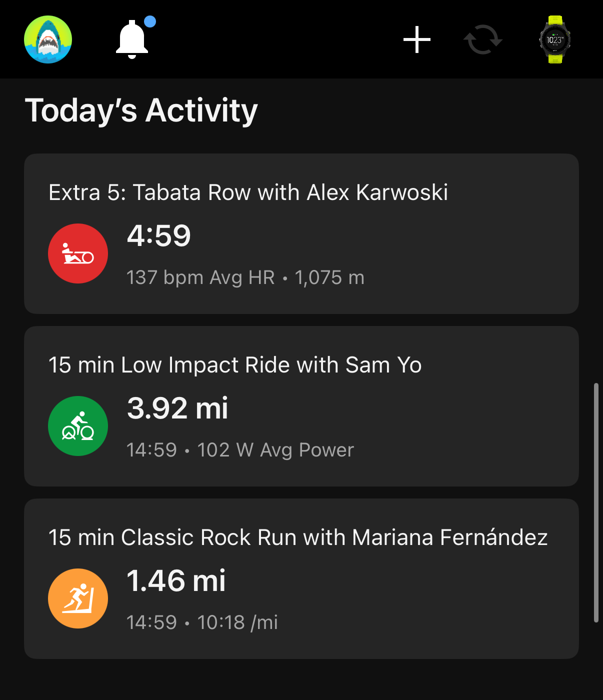603x700 pixels.
Task: Tap the 1.46 mi run distance
Action: point(176,580)
